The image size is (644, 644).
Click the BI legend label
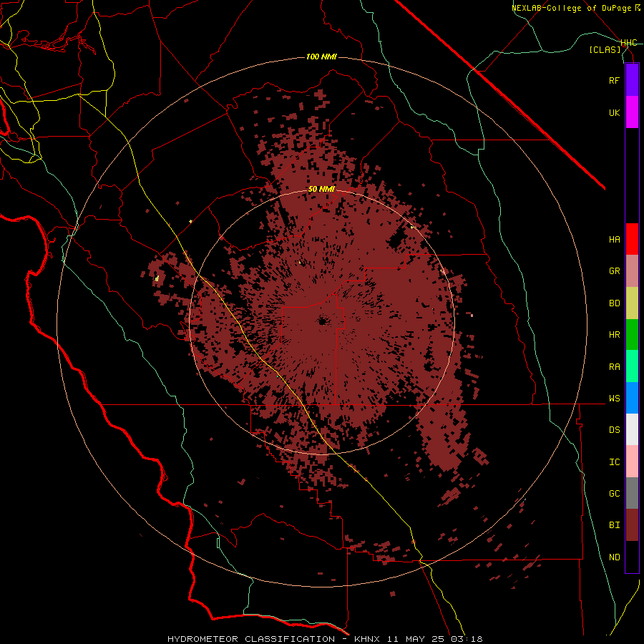pos(614,525)
